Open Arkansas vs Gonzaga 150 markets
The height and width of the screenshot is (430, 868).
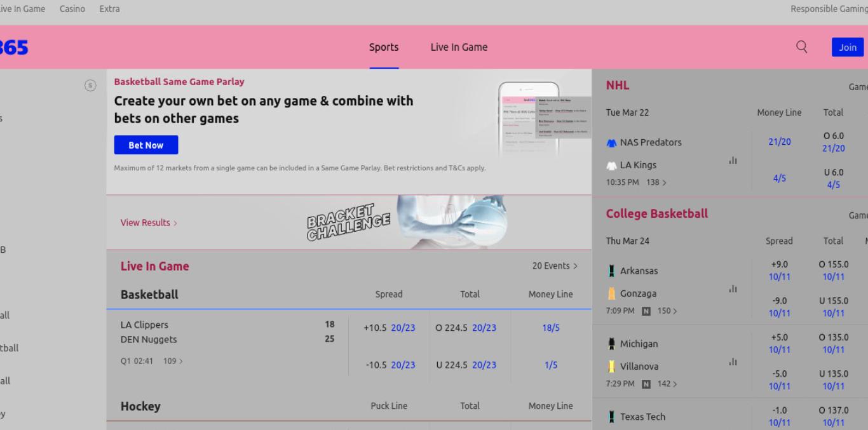coord(667,311)
